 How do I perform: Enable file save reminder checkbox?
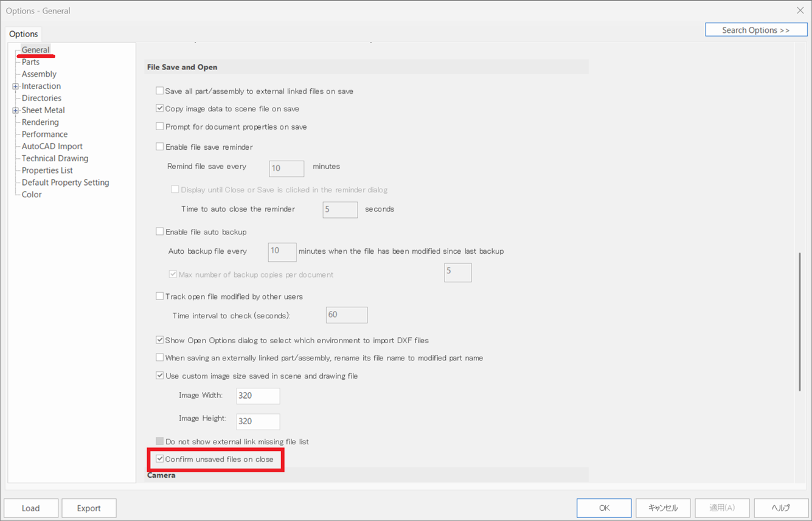160,147
